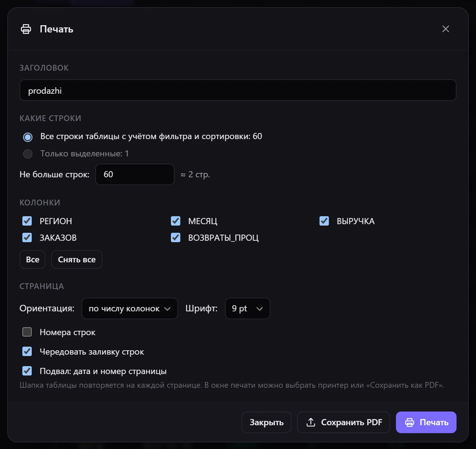Image resolution: width=476 pixels, height=449 pixels.
Task: Click the Сохранить PDF button
Action: pos(344,422)
